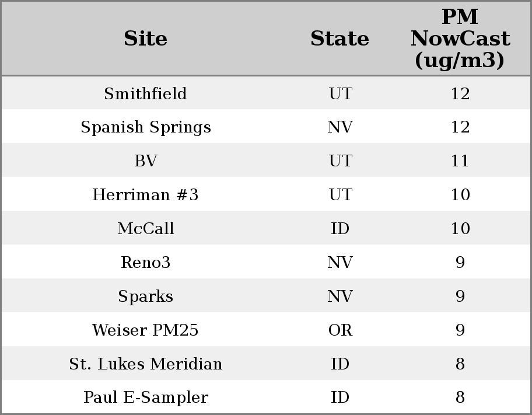Screen dimensions: 532x415
Task: Click the PM NowCast column header
Action: (x=460, y=39)
